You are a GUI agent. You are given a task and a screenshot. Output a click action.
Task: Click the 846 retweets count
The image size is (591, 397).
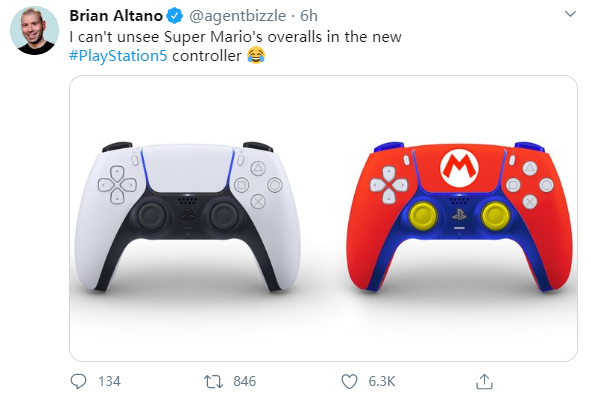click(245, 381)
